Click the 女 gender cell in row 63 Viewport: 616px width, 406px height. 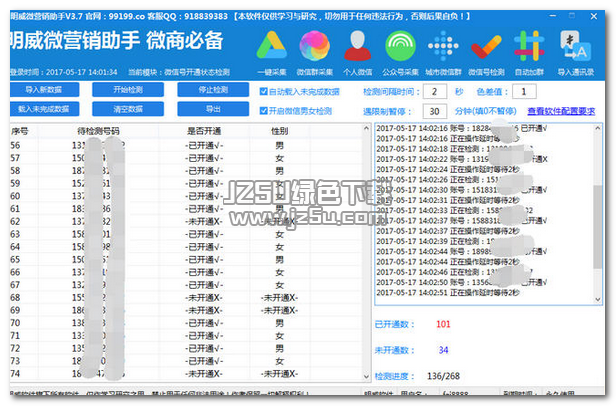tap(279, 234)
